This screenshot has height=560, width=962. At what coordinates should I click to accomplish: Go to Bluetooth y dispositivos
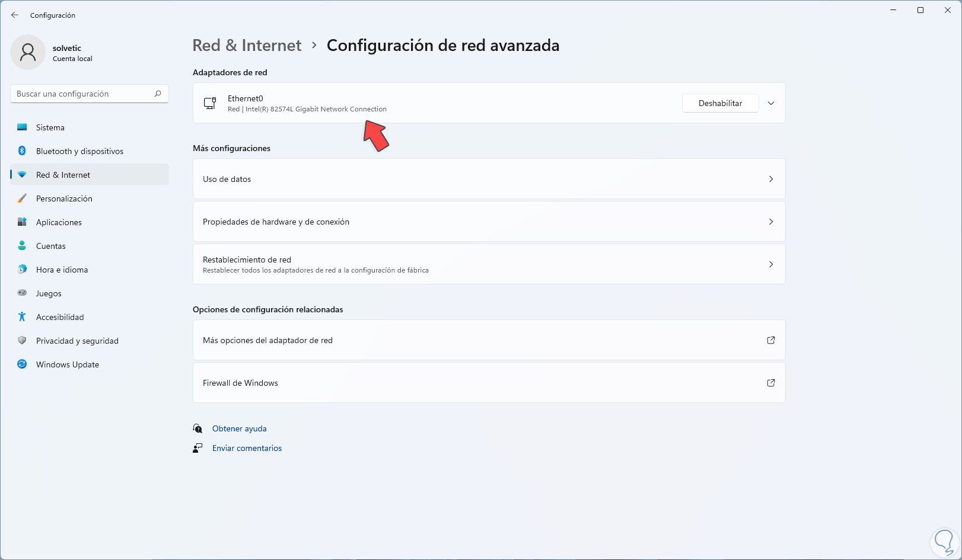tap(90, 151)
